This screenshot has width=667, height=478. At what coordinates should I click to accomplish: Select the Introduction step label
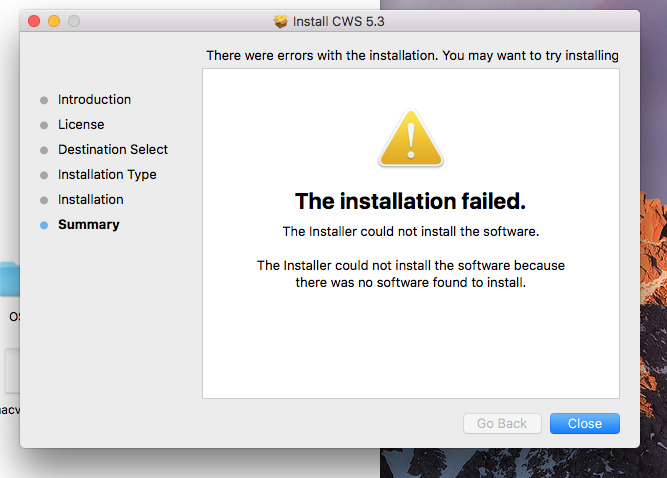point(94,100)
